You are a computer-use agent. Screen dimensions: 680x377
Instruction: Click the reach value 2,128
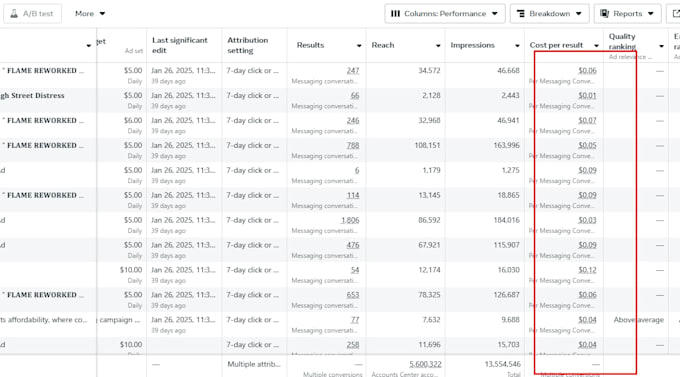(x=431, y=95)
